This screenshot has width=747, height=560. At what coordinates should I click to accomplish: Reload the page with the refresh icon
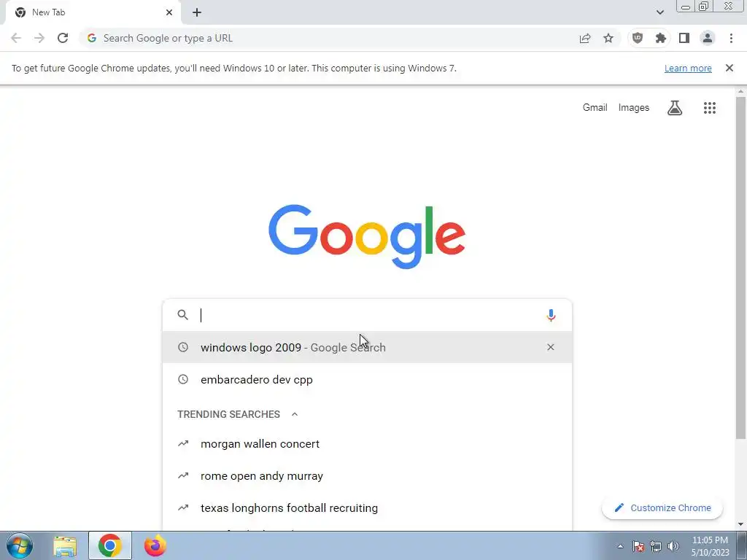click(x=63, y=38)
